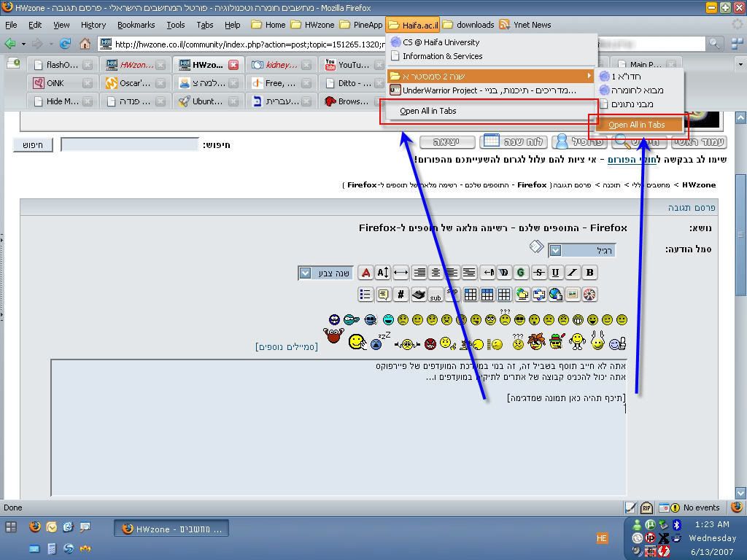Switch to the Ubunt... tab
The height and width of the screenshot is (560, 747).
(x=207, y=101)
